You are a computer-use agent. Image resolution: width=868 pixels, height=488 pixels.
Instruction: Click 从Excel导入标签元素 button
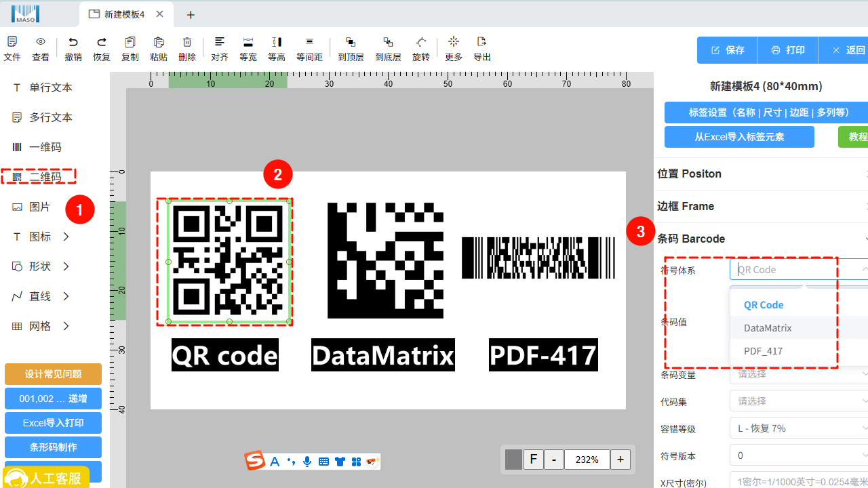point(739,137)
